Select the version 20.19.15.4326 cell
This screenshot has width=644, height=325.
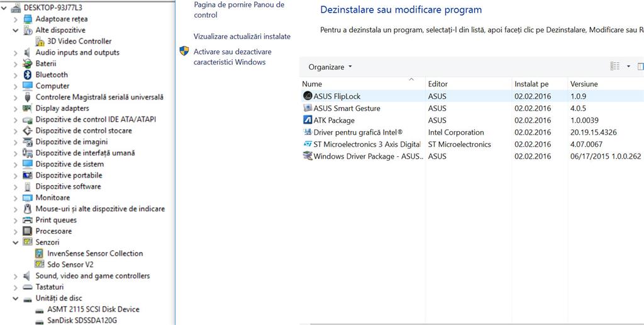pyautogui.click(x=594, y=132)
